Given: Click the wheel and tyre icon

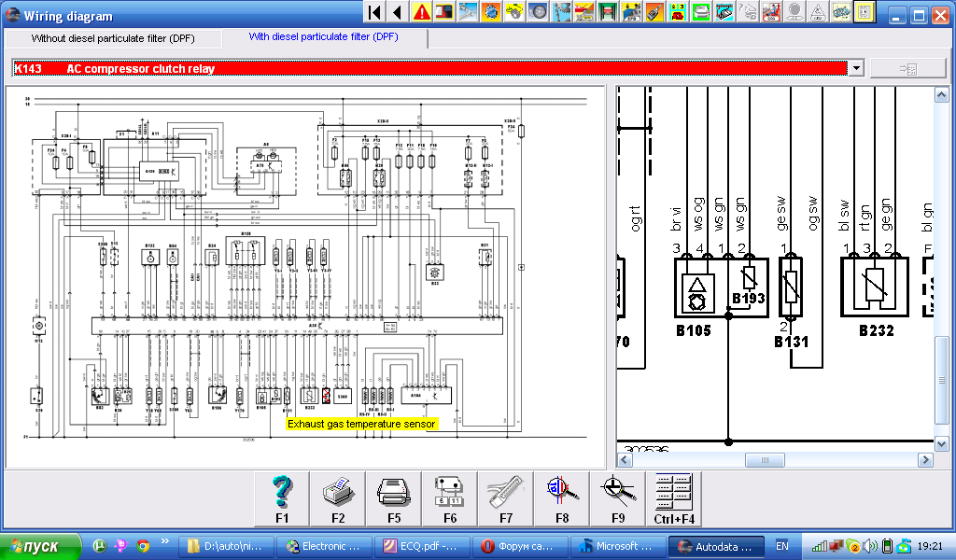Looking at the screenshot, I should pos(537,12).
